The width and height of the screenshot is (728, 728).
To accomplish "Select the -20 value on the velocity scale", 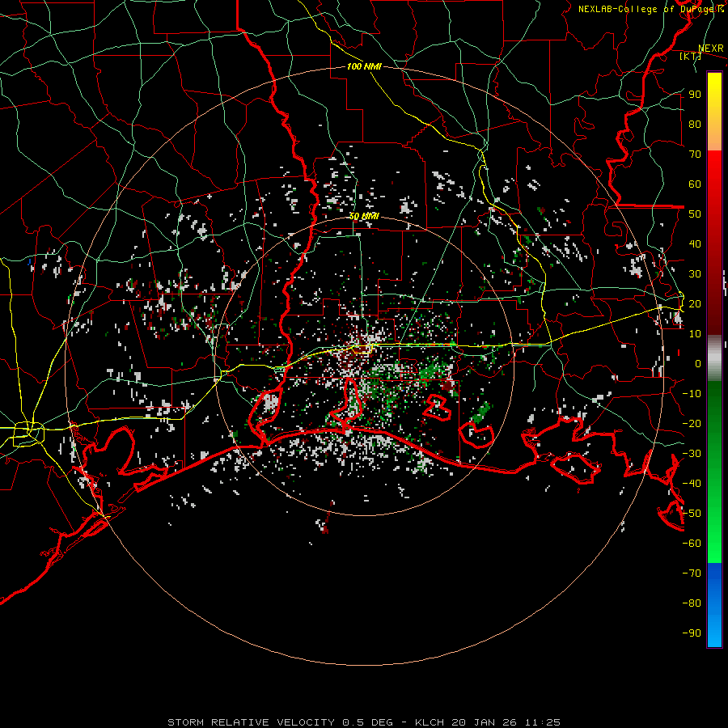I will [692, 423].
